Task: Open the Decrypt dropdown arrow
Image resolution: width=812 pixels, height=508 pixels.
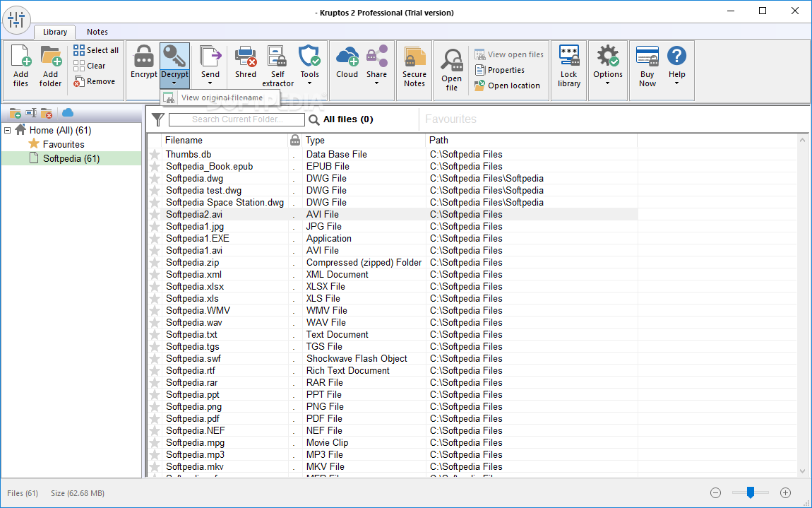Action: [174, 83]
